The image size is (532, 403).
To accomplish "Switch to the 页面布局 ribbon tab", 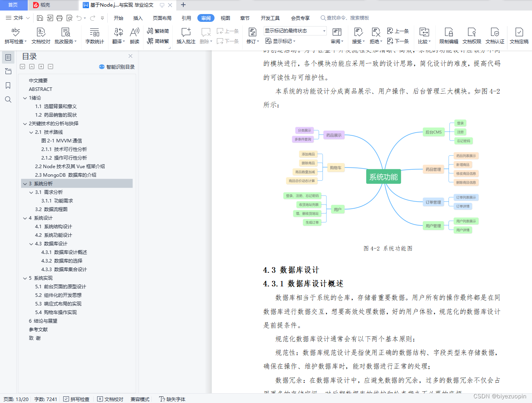I will [162, 18].
